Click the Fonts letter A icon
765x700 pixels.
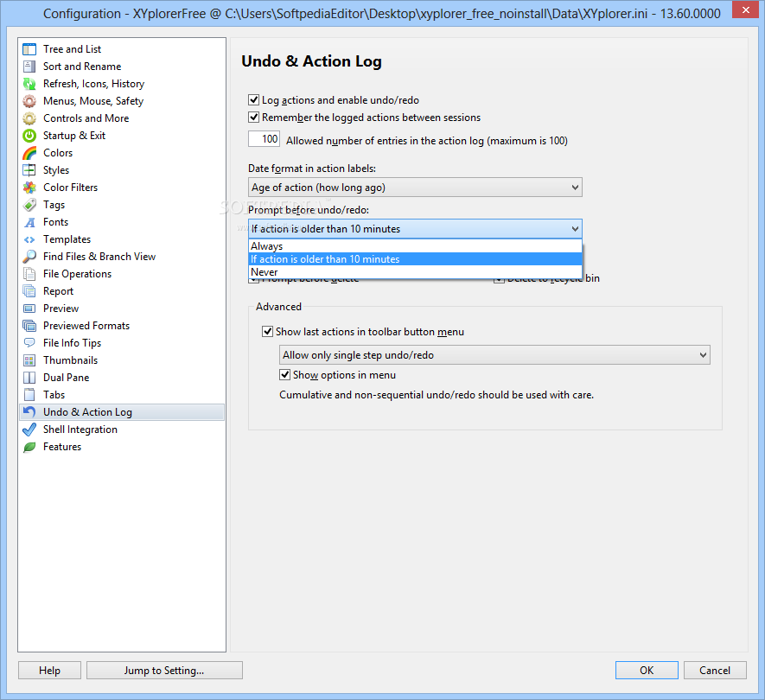tap(29, 222)
